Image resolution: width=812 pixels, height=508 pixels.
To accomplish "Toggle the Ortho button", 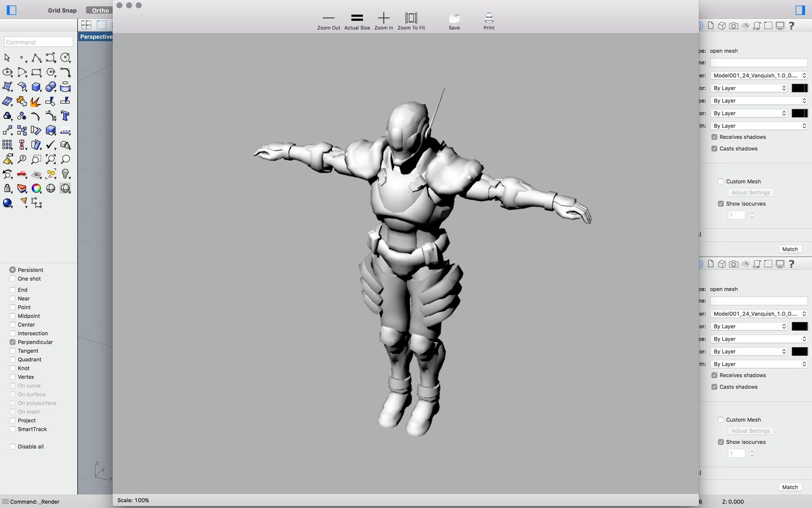I will [100, 10].
